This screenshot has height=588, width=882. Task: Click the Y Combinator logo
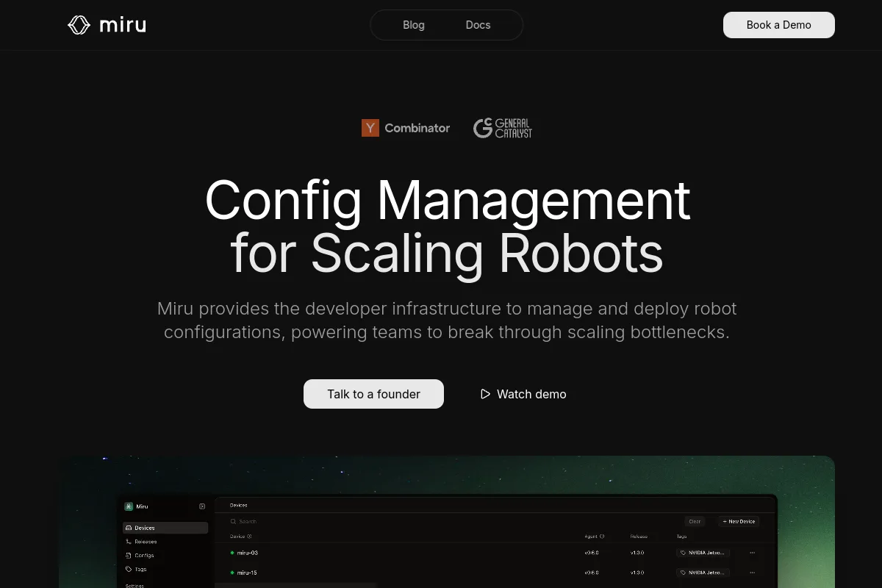coord(406,128)
